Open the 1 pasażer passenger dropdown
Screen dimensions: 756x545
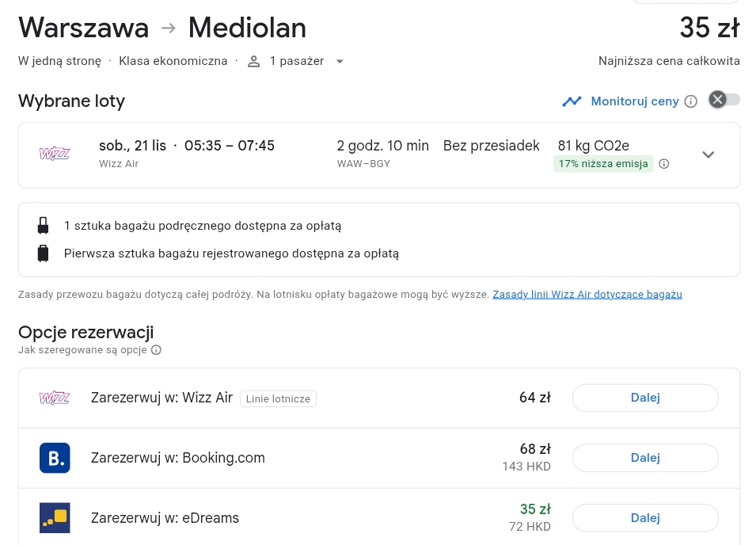pos(295,61)
